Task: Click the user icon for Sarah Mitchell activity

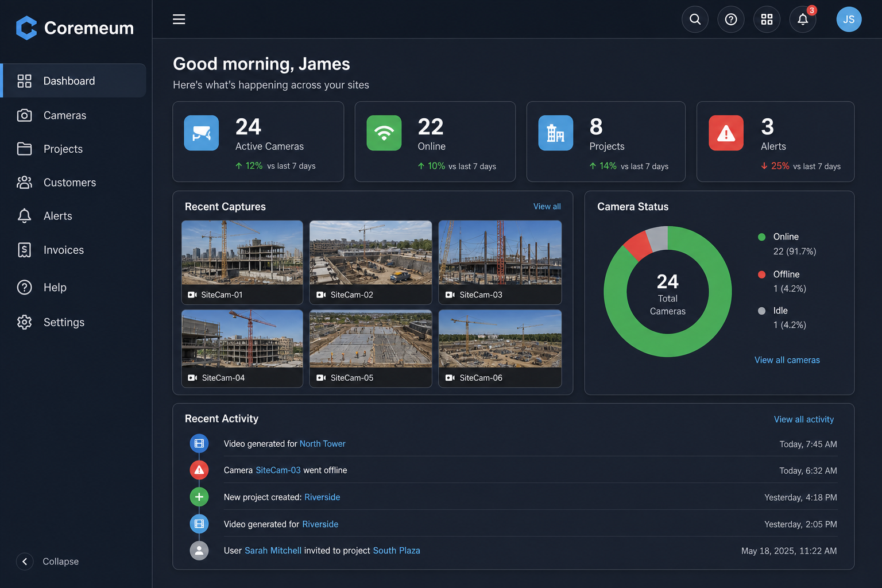Action: coord(199,550)
